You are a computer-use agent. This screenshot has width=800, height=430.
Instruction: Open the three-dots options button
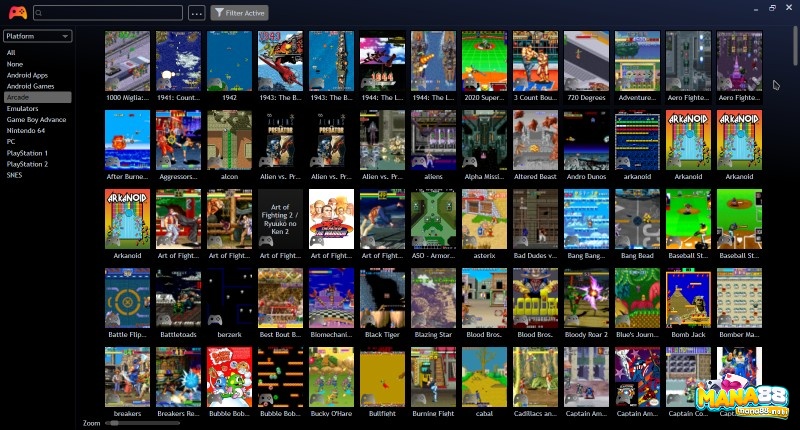tap(196, 13)
